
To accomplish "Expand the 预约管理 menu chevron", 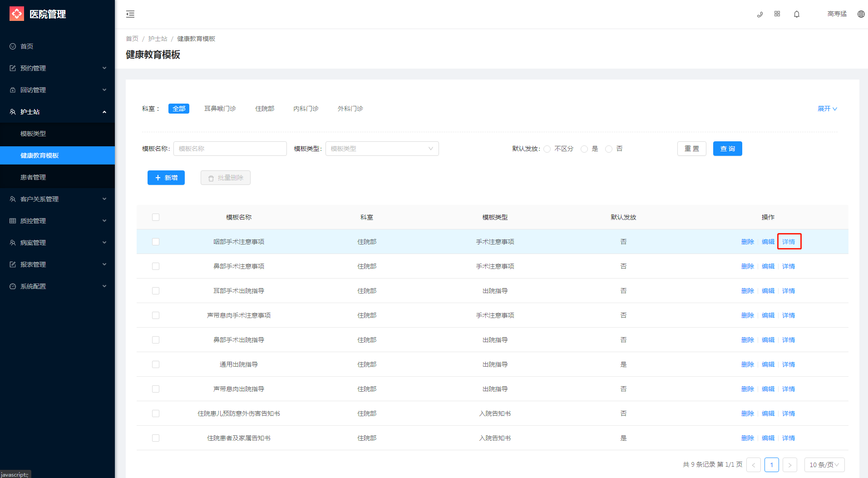I will (104, 68).
